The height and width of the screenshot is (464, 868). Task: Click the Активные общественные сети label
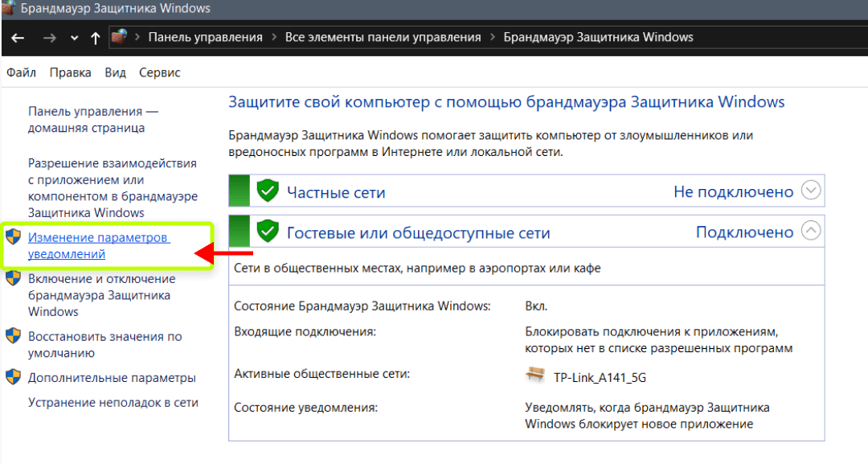point(322,374)
